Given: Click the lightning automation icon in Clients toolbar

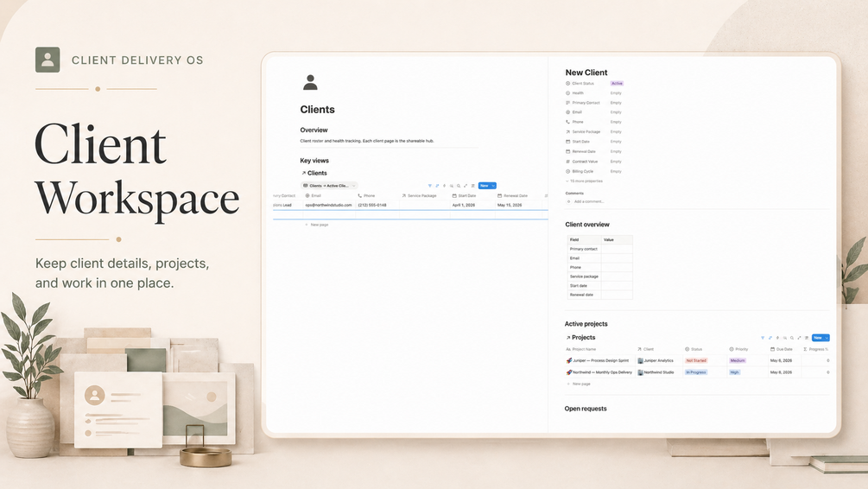Looking at the screenshot, I should 444,186.
